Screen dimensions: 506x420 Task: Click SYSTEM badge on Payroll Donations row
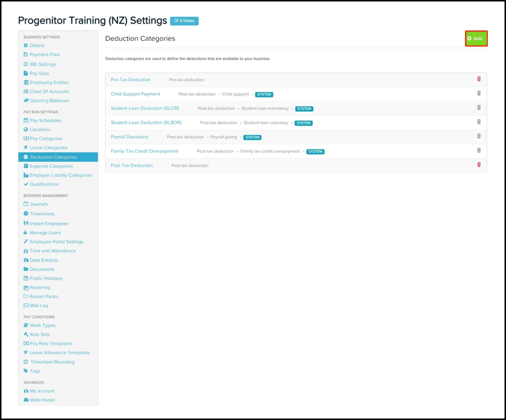click(x=252, y=137)
